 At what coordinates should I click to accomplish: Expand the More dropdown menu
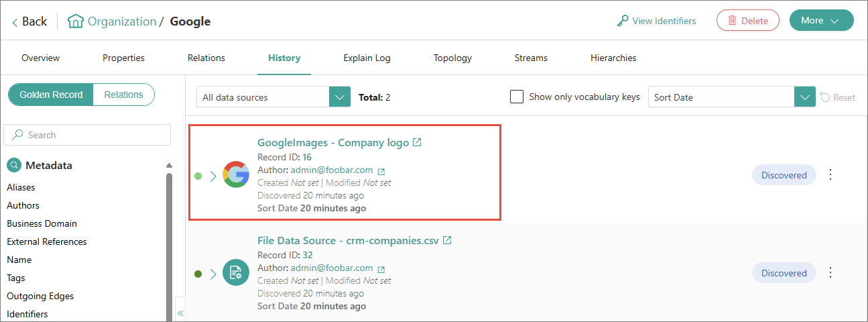coord(822,20)
